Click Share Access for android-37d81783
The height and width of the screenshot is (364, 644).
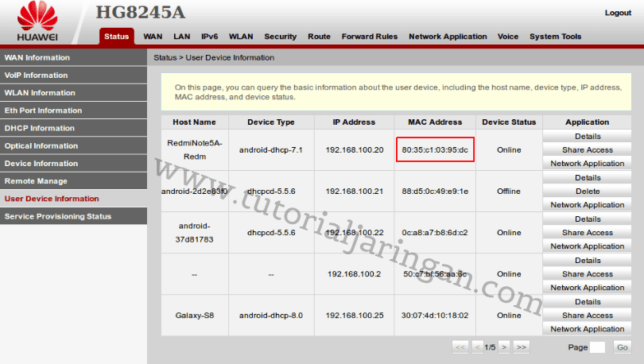point(588,233)
